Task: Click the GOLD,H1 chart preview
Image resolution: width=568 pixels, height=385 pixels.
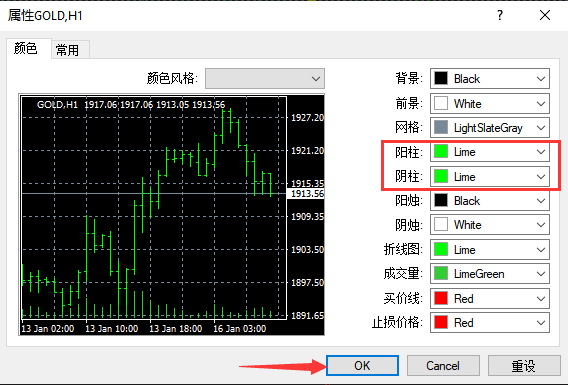Action: pyautogui.click(x=171, y=214)
